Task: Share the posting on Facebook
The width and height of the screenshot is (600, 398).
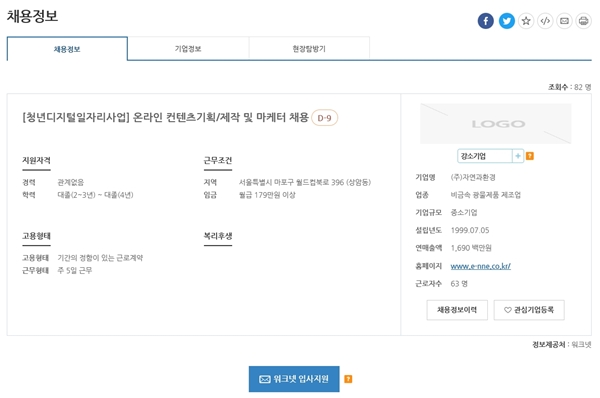Action: [x=485, y=21]
